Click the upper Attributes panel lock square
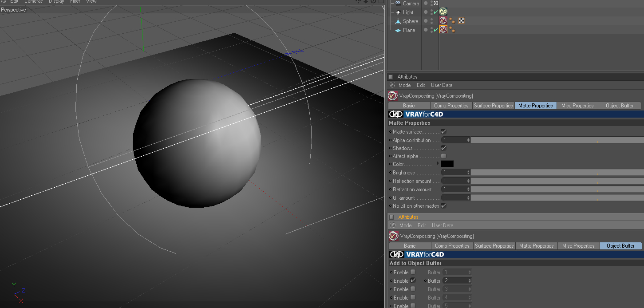The image size is (644, 308). [x=391, y=77]
